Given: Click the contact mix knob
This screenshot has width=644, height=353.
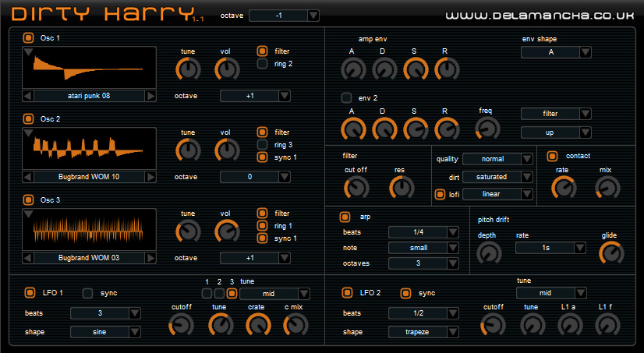Looking at the screenshot, I should click(x=607, y=188).
